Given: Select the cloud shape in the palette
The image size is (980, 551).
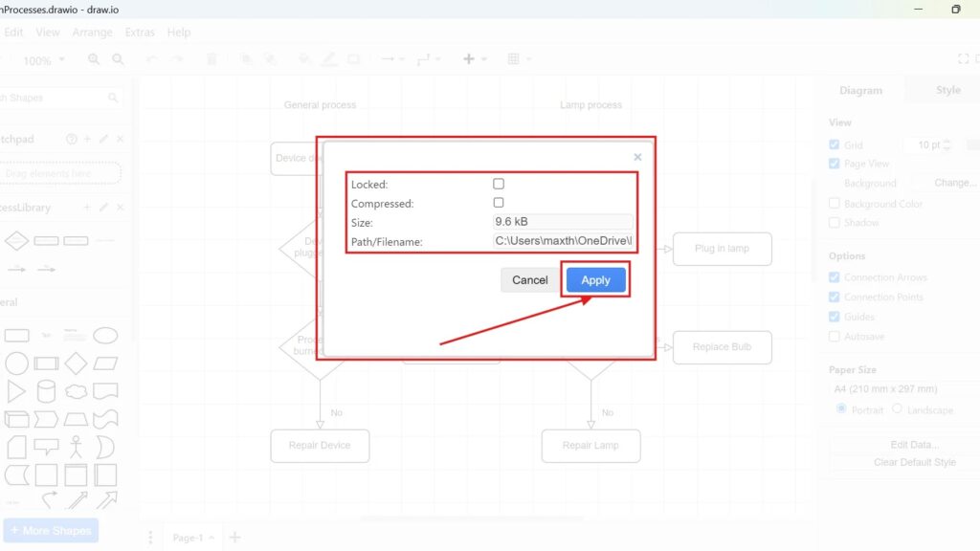Looking at the screenshot, I should coord(76,391).
